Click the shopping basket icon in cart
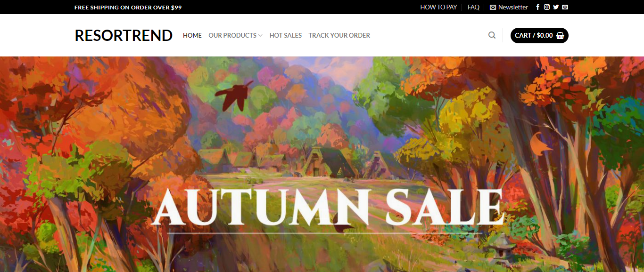This screenshot has width=644, height=272. [560, 35]
